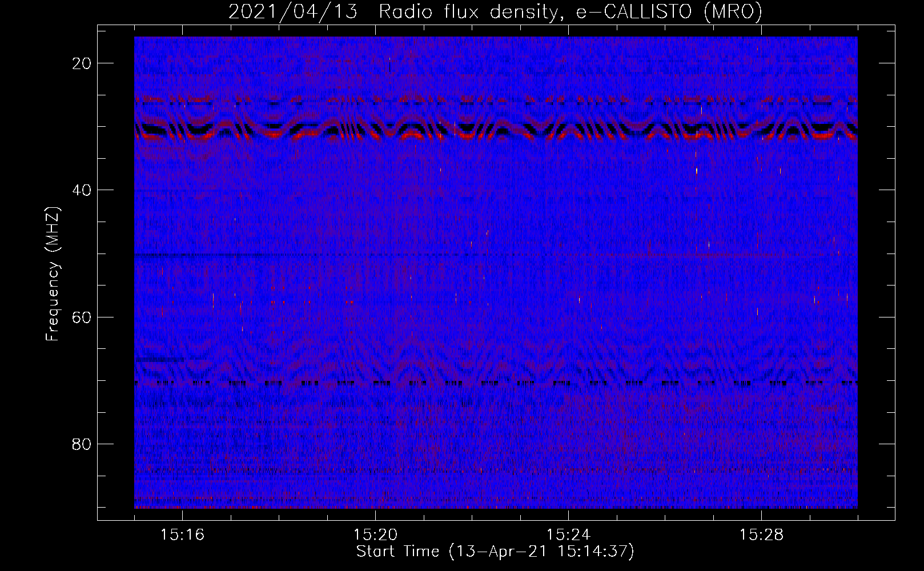Click the '20' frequency tick label
Viewport: 924px width, 571px height.
coord(82,63)
